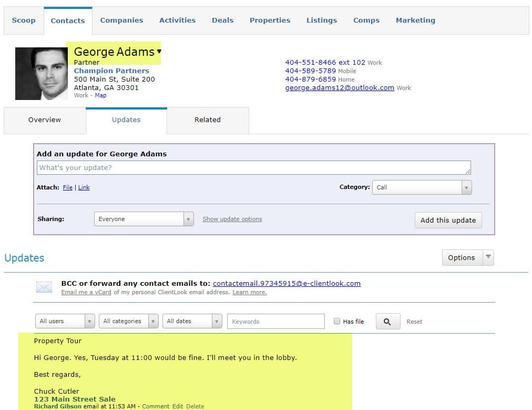This screenshot has width=532, height=410.
Task: Open the Category dropdown set to Call
Action: (422, 187)
